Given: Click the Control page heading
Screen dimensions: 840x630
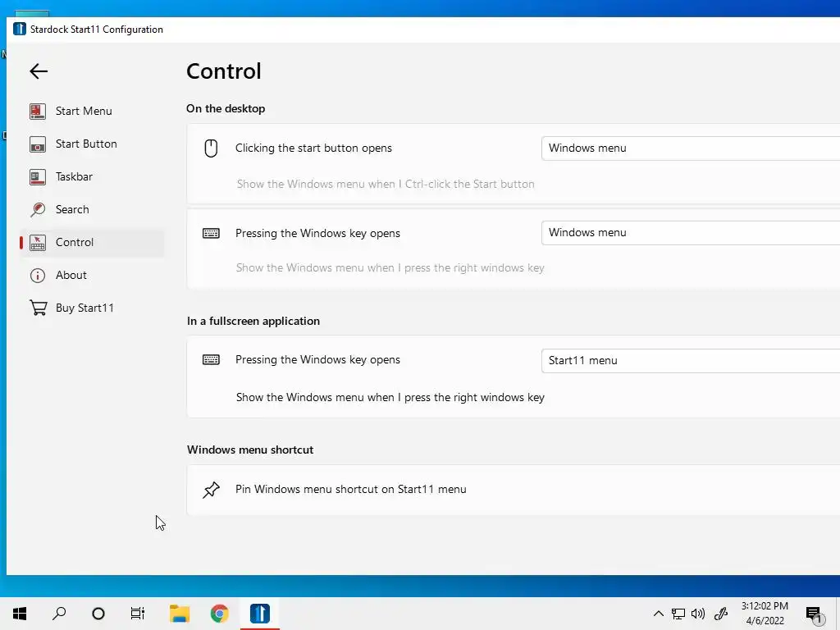Looking at the screenshot, I should (x=224, y=71).
